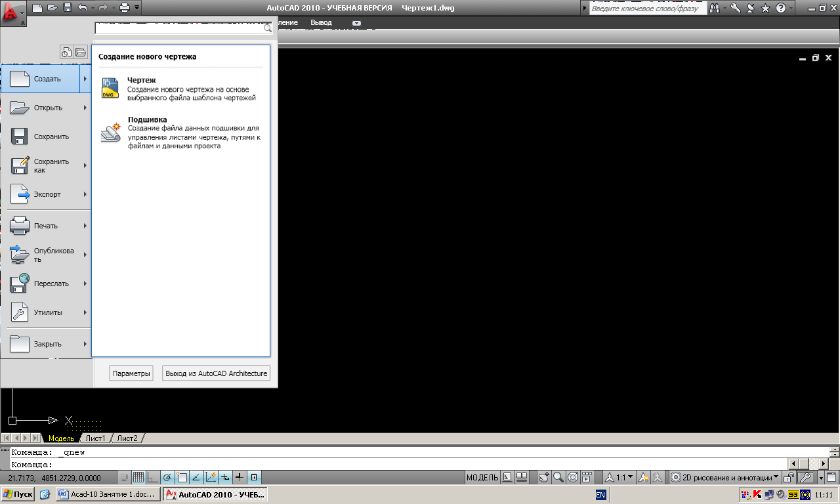
Task: Click the satellite dish Communication Center icon
Action: point(751,9)
